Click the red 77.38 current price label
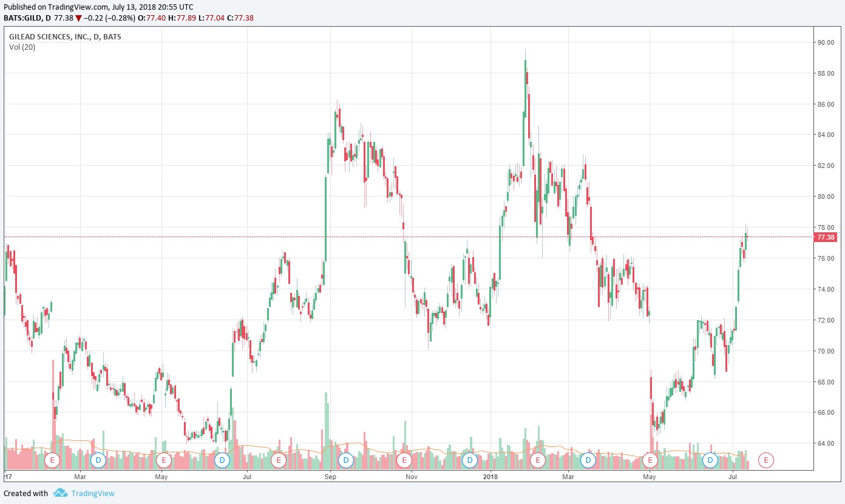The height and width of the screenshot is (504, 845). click(x=826, y=237)
